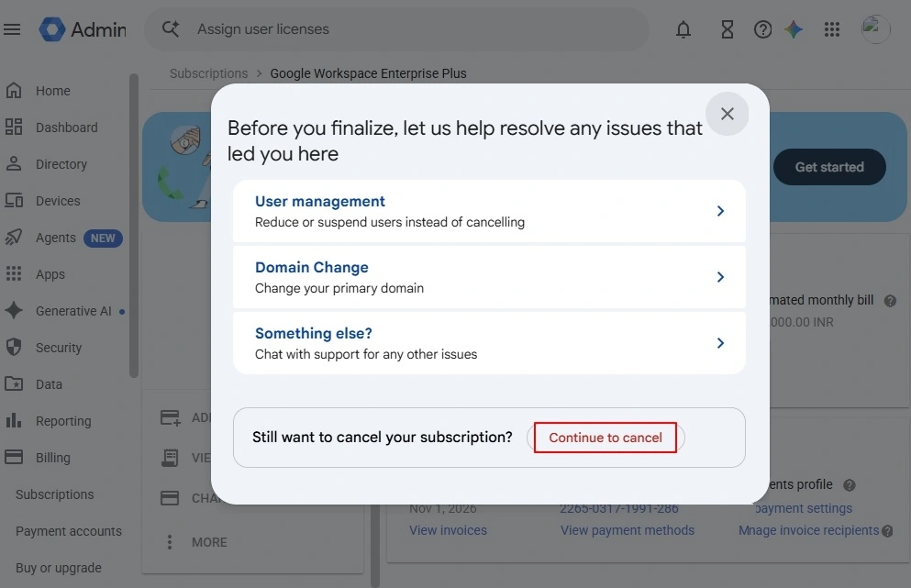Click the Apps grid sidebar icon
Image resolution: width=911 pixels, height=588 pixels.
tap(14, 273)
